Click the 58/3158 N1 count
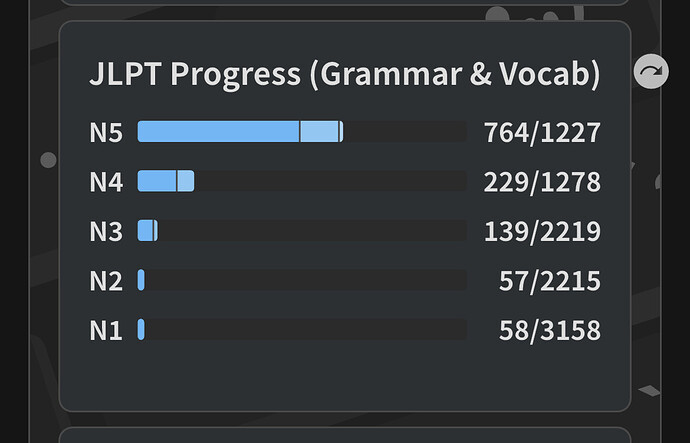The height and width of the screenshot is (443, 690). 550,330
